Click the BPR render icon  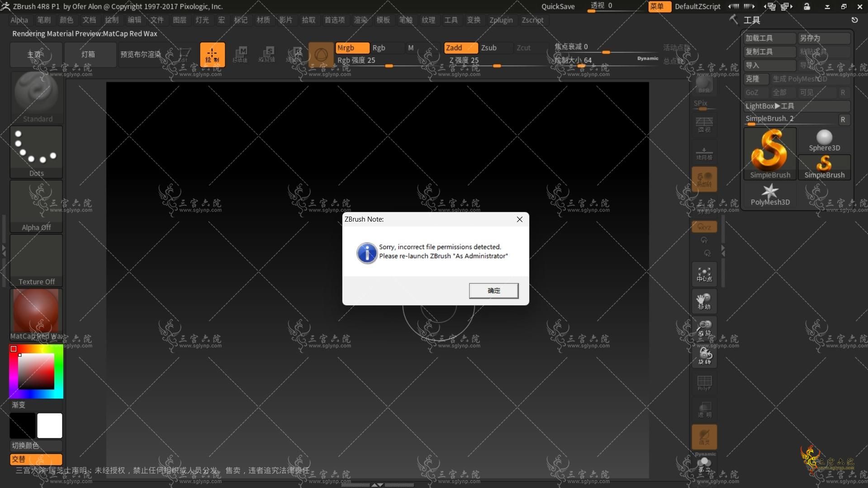[x=704, y=85]
